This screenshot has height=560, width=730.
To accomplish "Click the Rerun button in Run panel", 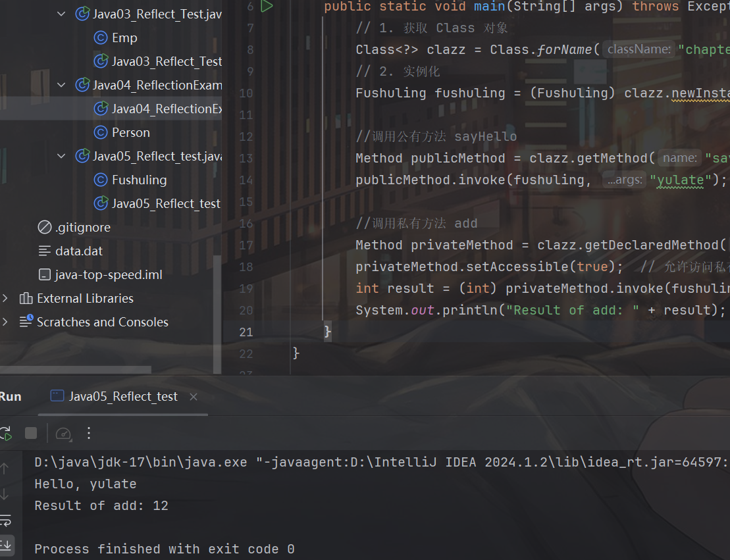I will 5,433.
